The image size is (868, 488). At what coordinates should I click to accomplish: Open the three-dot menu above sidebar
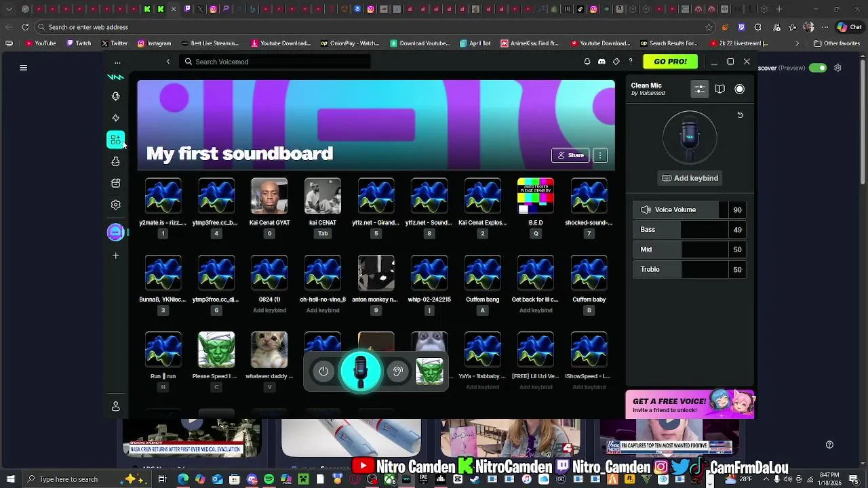tap(117, 62)
